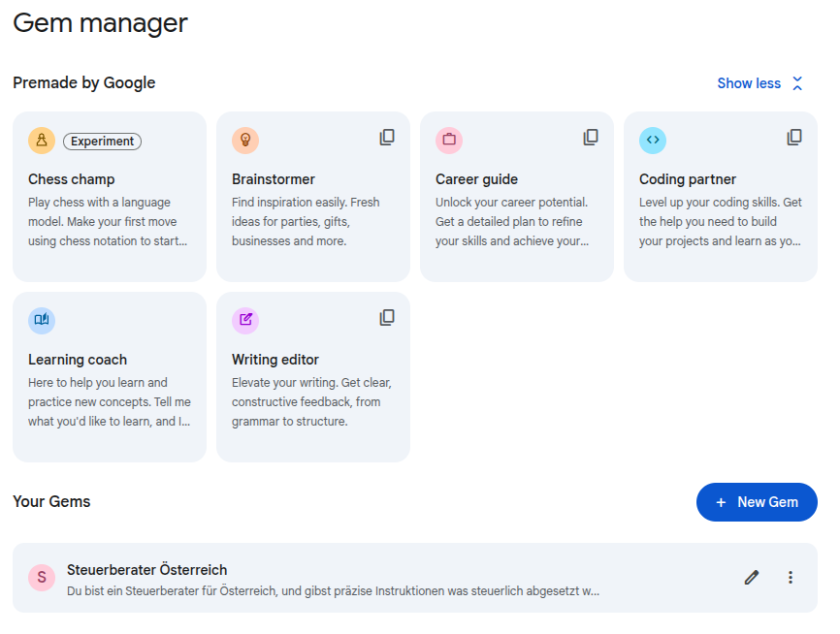Copy the Writing editor gem

pos(387,318)
